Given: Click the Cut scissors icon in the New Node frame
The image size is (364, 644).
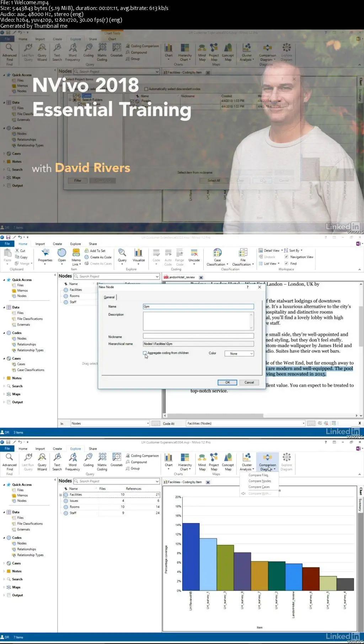Looking at the screenshot, I should click(17, 251).
